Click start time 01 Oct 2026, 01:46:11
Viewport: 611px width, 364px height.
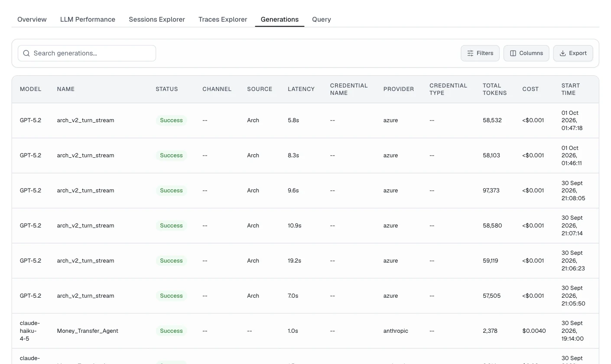572,156
